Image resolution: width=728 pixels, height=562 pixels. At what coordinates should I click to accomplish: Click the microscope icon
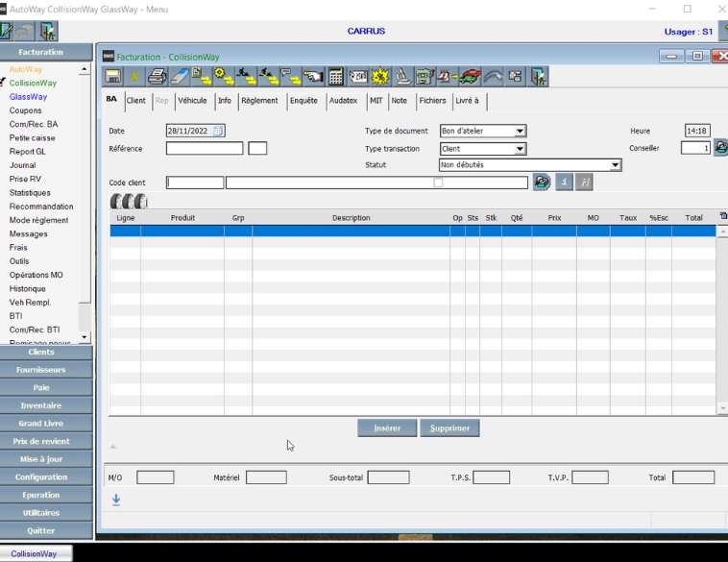pyautogui.click(x=402, y=76)
